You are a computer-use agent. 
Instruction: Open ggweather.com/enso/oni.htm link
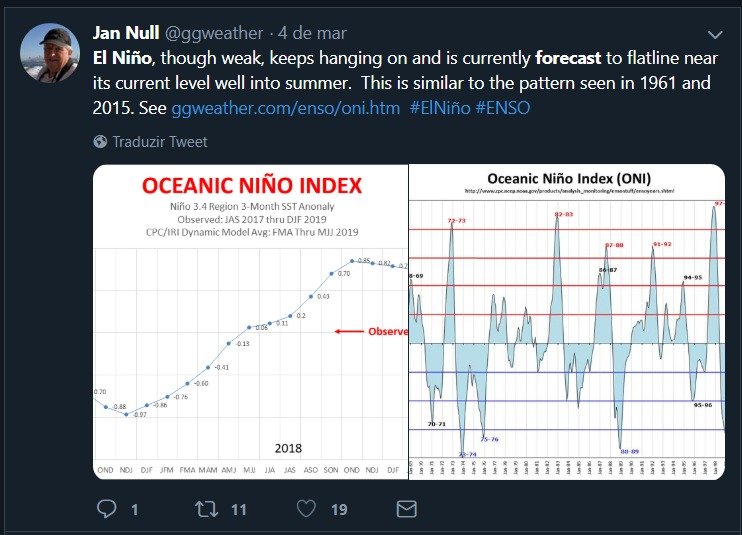(285, 108)
